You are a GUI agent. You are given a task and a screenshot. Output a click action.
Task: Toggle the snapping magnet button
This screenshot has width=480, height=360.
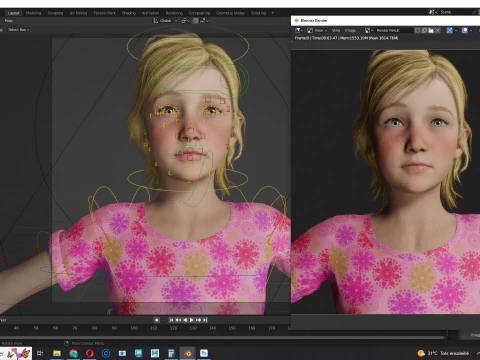tap(195, 21)
